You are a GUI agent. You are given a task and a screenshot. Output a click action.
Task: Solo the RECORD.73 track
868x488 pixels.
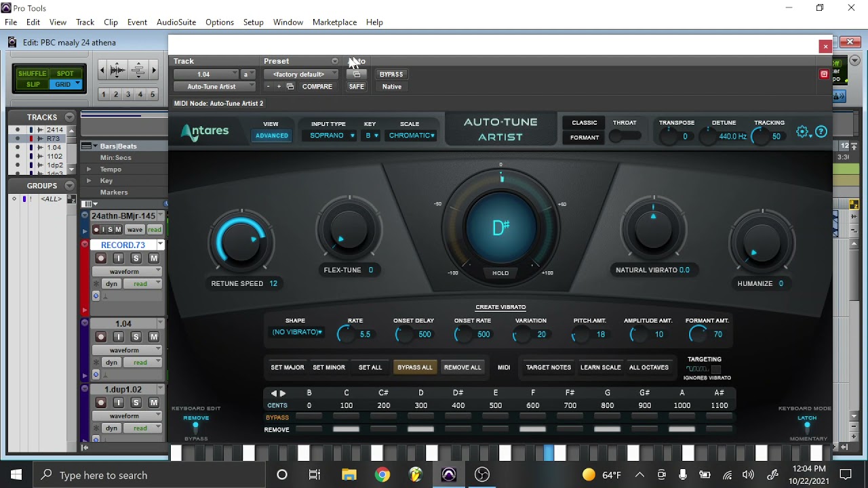pyautogui.click(x=136, y=258)
